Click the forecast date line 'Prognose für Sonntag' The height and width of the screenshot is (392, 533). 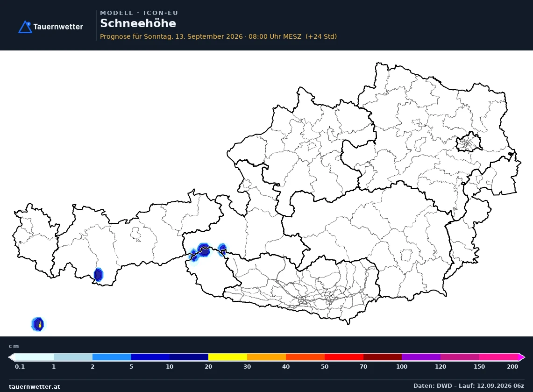pos(218,36)
